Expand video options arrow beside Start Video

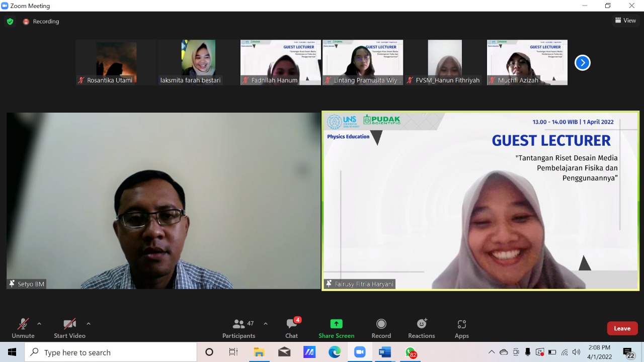(89, 324)
